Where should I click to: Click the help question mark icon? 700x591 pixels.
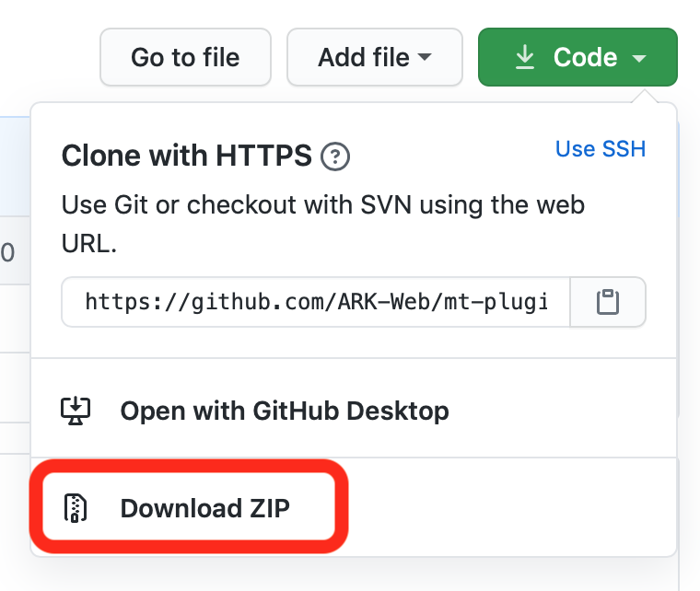coord(334,157)
